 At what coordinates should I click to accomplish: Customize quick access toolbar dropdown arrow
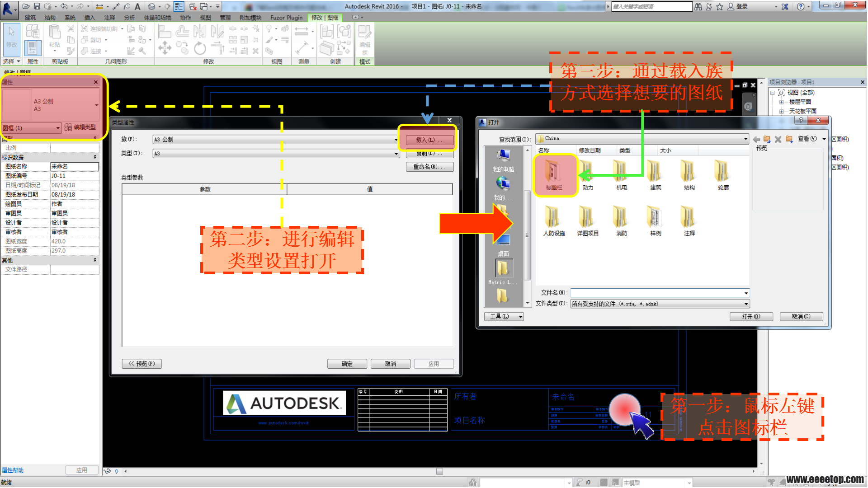tap(218, 6)
